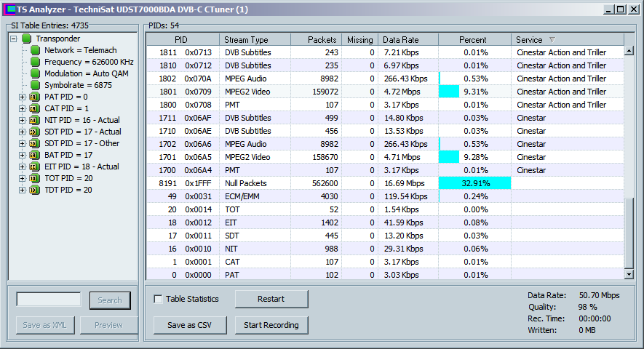Expand the TOT PID = 20 node

[x=22, y=178]
